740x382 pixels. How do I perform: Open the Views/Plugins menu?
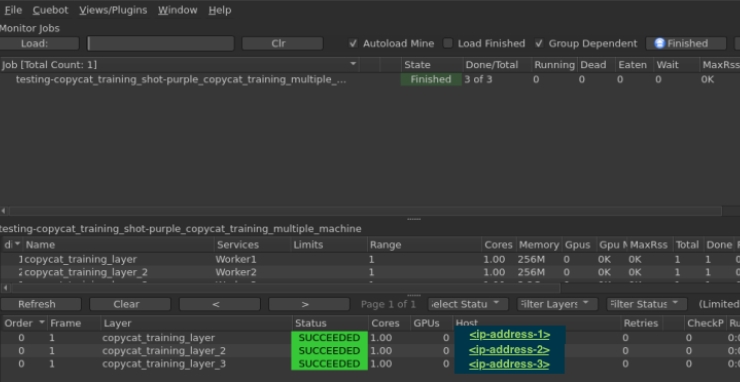113,10
